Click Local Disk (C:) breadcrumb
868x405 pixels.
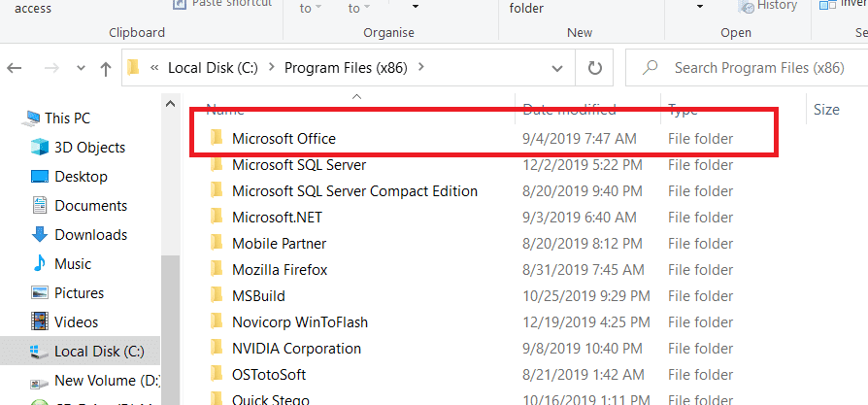[213, 68]
